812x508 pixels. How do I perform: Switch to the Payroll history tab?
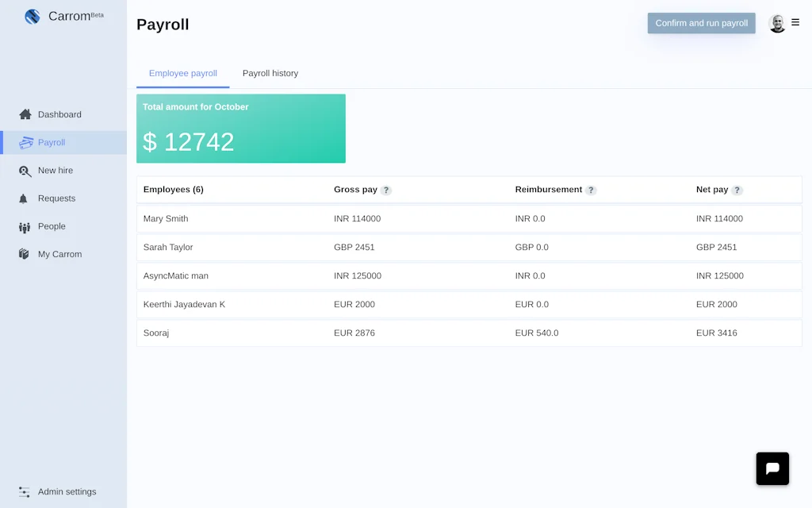(270, 73)
